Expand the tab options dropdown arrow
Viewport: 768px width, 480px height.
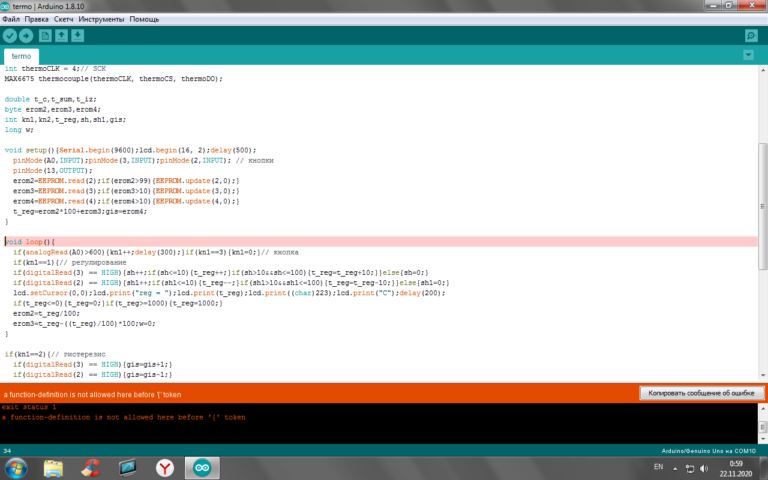(750, 57)
